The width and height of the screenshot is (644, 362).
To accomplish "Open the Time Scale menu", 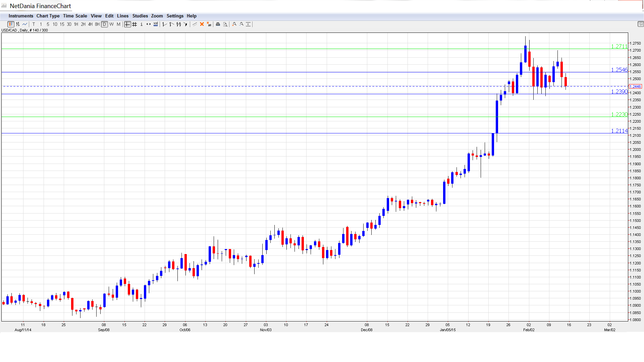I will click(x=75, y=16).
